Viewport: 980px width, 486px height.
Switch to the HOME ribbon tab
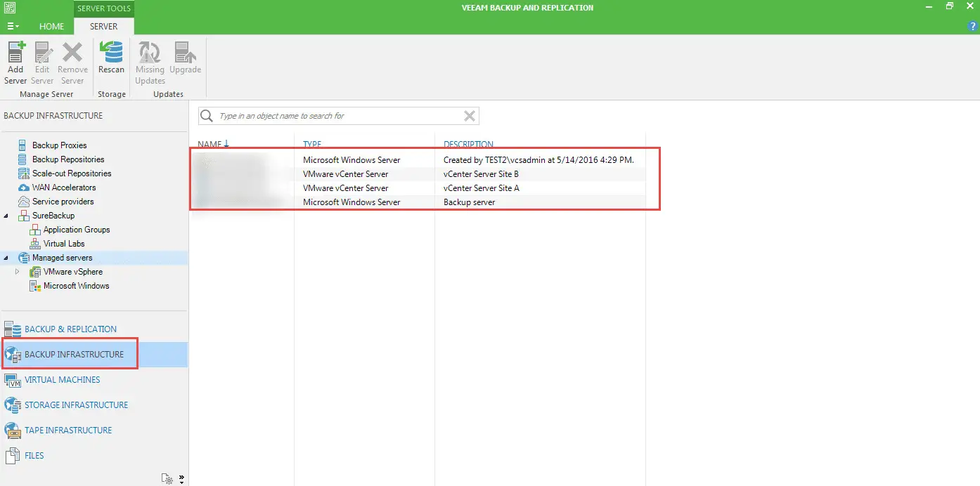point(51,27)
